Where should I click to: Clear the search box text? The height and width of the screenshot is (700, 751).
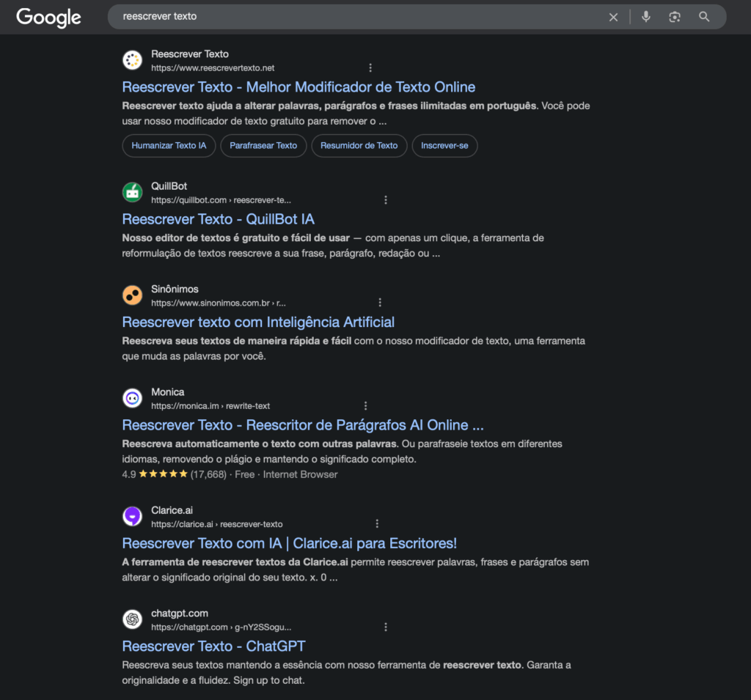click(x=613, y=17)
